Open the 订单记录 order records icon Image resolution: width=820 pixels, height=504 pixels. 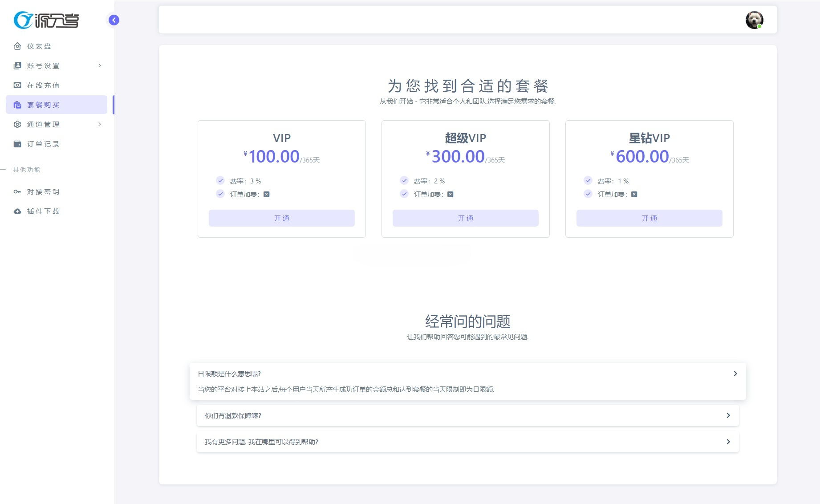point(17,144)
